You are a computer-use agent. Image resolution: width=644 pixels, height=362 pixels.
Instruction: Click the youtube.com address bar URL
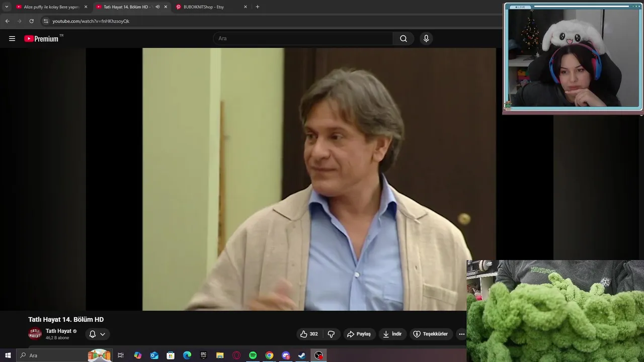pyautogui.click(x=91, y=21)
